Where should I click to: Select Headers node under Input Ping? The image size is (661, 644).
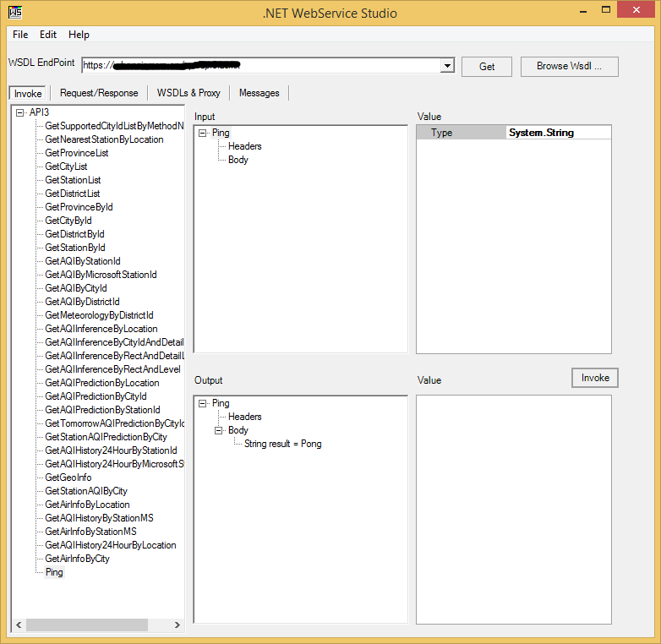coord(244,146)
